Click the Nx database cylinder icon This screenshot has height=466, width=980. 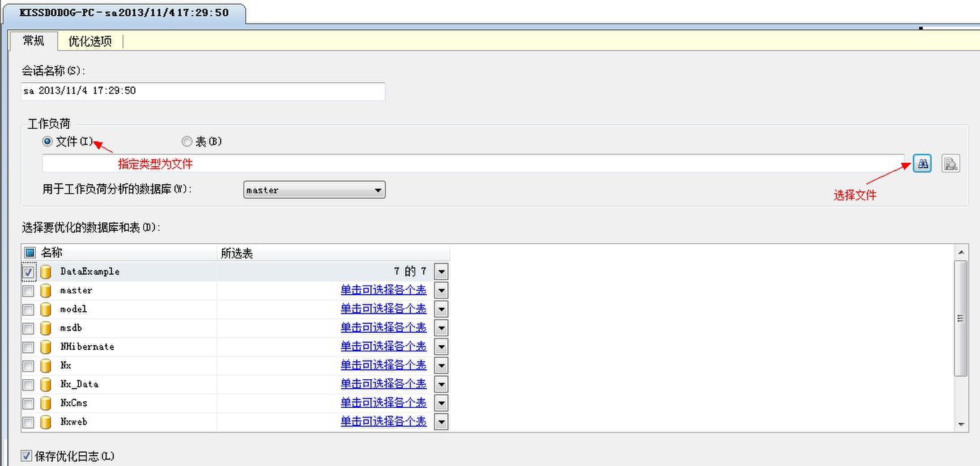tap(46, 365)
